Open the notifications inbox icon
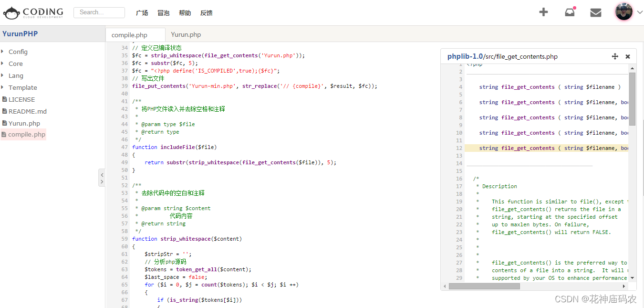The image size is (644, 308). click(570, 12)
